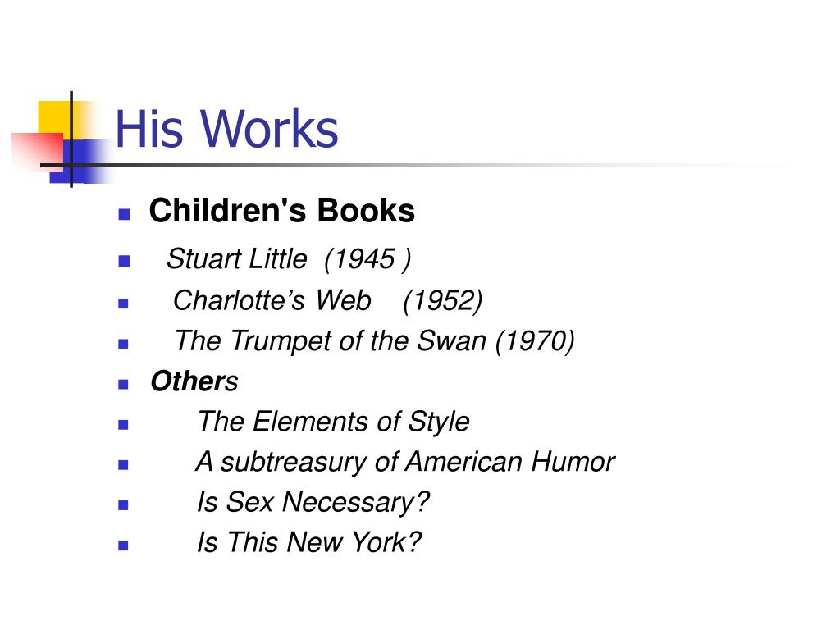Image resolution: width=840 pixels, height=630 pixels.
Task: Click the bullet beside The Elements of Style
Action: coord(123,425)
